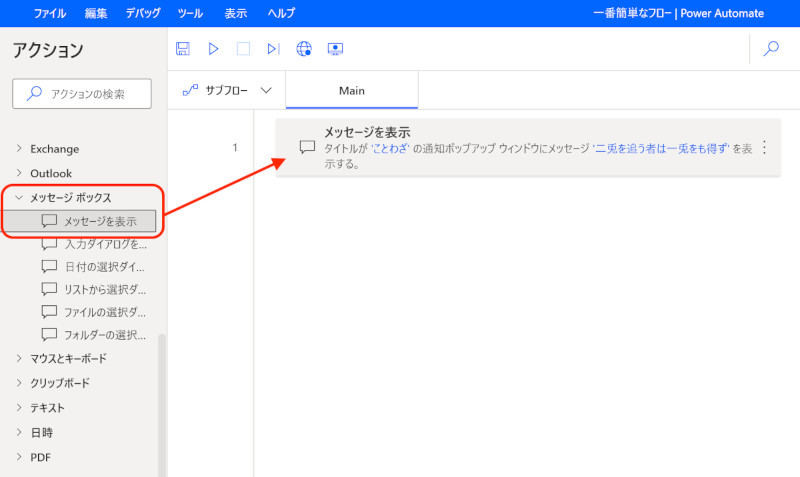Click the message icon in flow step 1

[307, 147]
